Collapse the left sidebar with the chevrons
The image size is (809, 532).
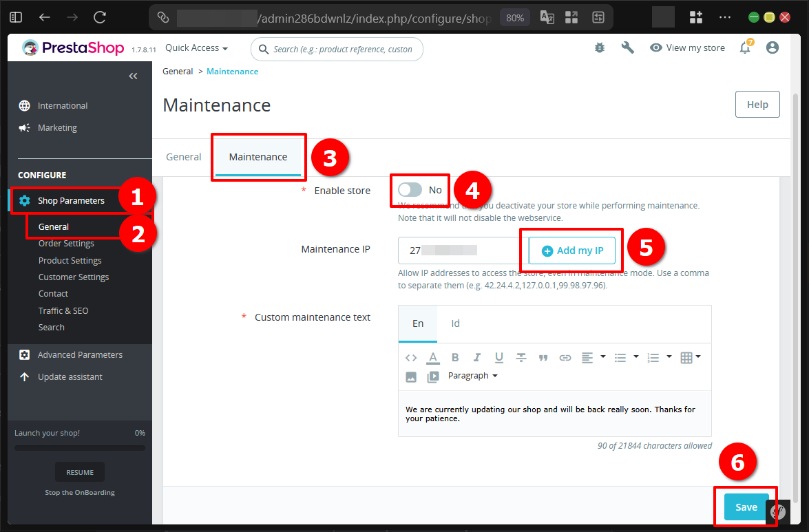coord(133,76)
